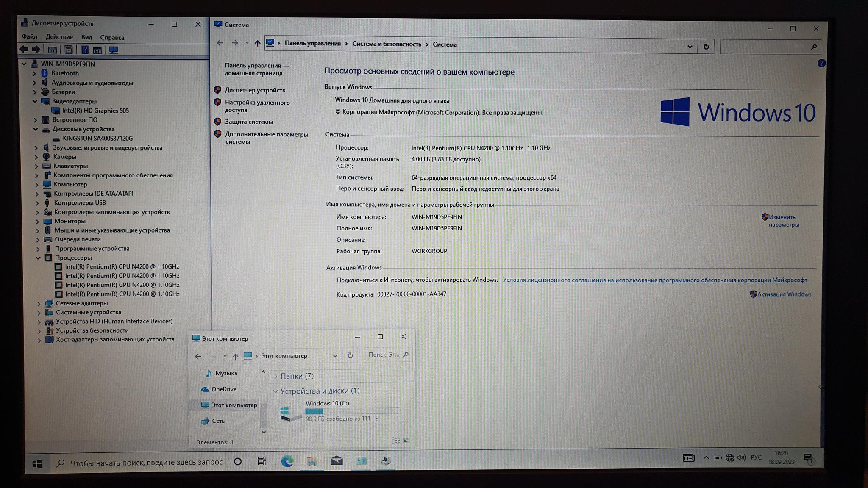
Task: Expand the Bluetooth device category
Action: point(35,73)
